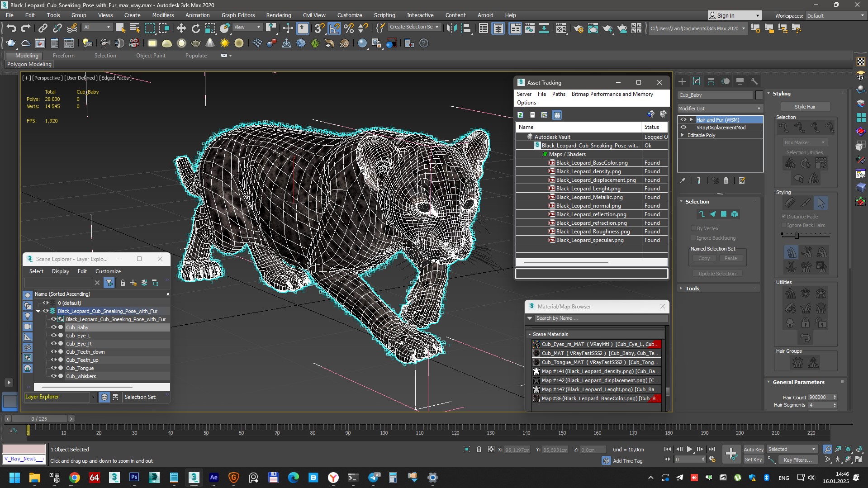Open the Layer Explorer dropdown

[93, 397]
